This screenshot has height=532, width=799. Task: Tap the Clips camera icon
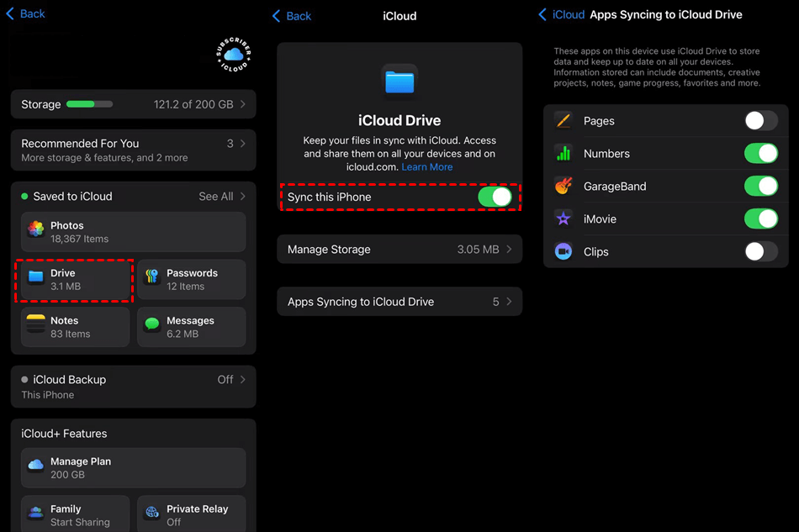click(x=563, y=251)
